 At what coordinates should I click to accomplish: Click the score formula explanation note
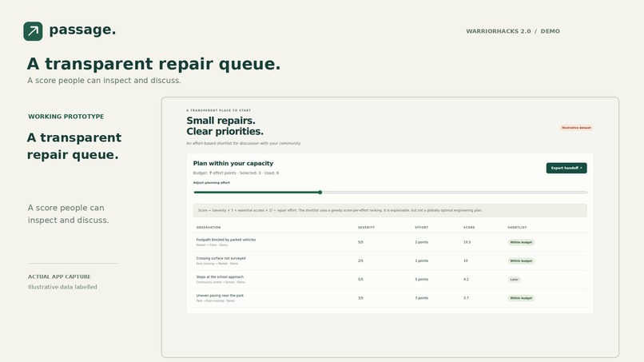[390, 210]
